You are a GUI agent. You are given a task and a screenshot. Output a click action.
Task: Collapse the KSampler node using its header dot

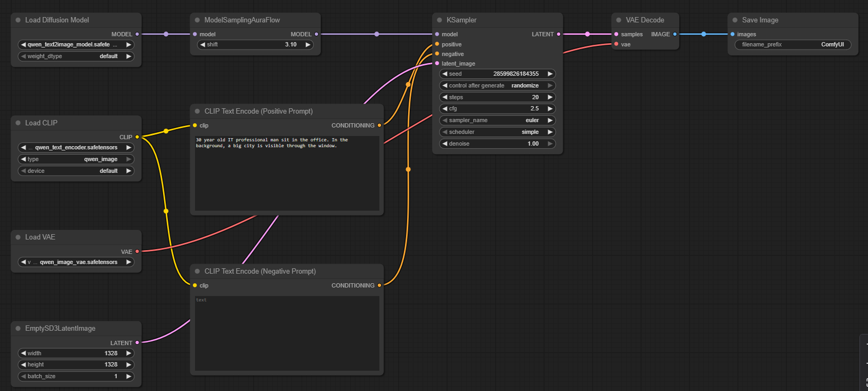coord(440,20)
